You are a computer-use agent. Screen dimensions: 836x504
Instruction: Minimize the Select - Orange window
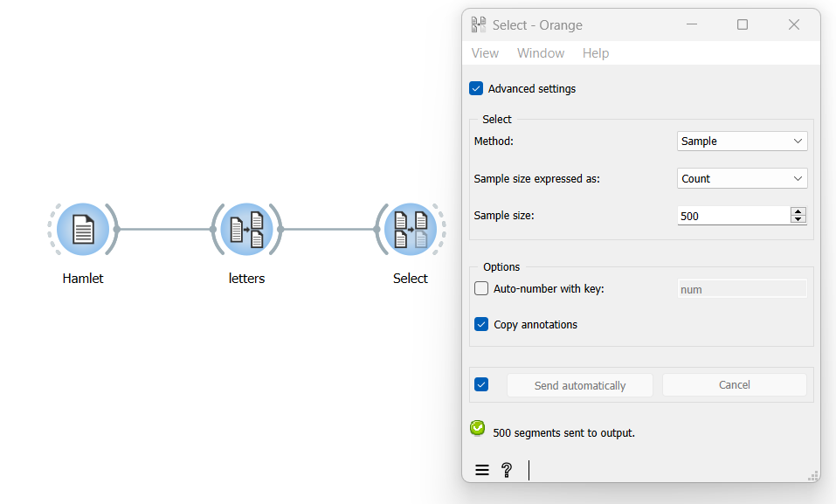point(692,24)
